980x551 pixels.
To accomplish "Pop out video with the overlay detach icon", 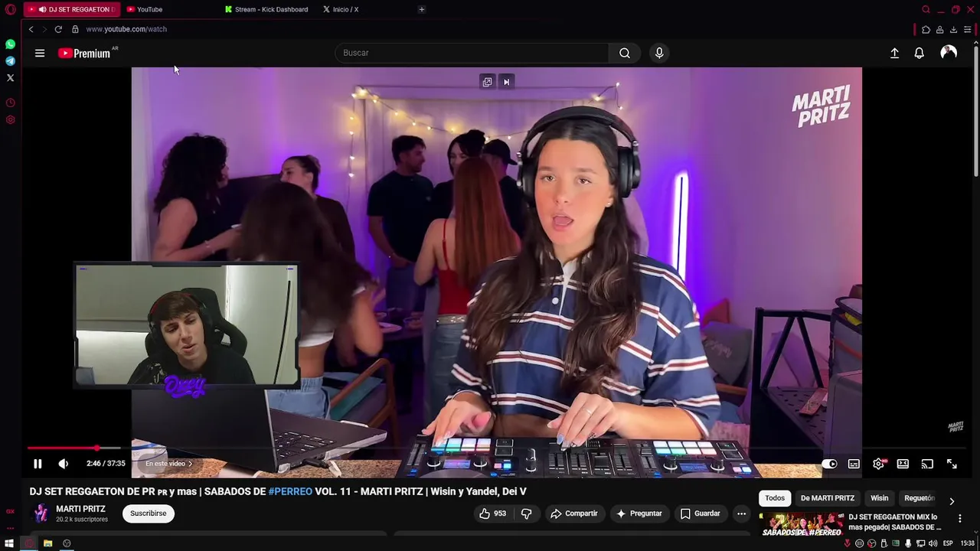I will (x=487, y=82).
